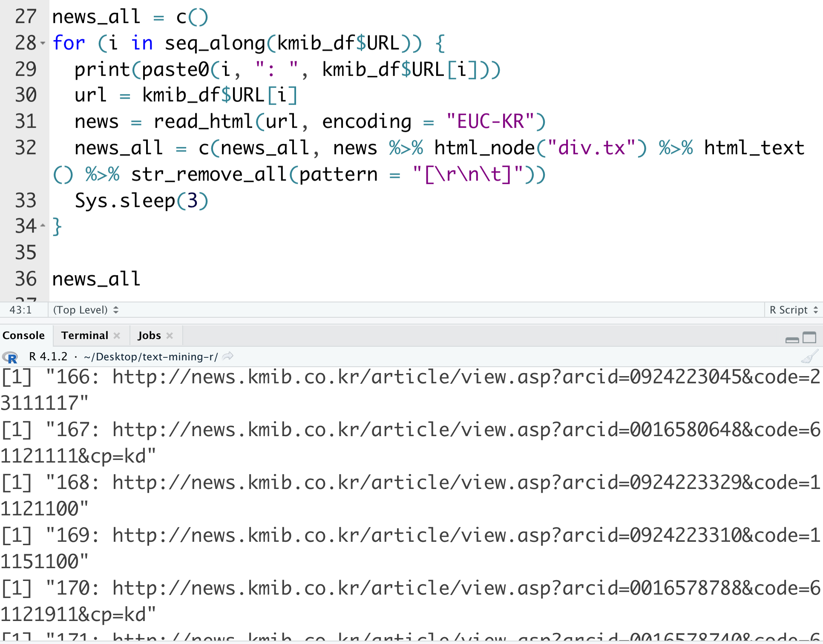
Task: Click the R 4.1.2 version label
Action: (48, 356)
